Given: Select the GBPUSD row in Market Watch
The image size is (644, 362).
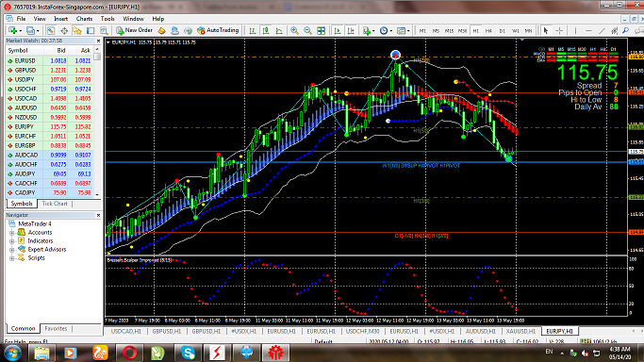Looking at the screenshot, I should [x=50, y=70].
